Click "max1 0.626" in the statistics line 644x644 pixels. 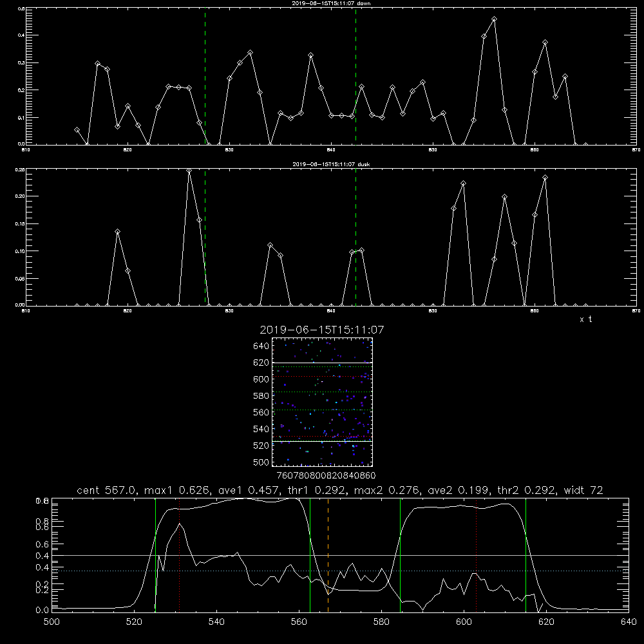[x=177, y=490]
